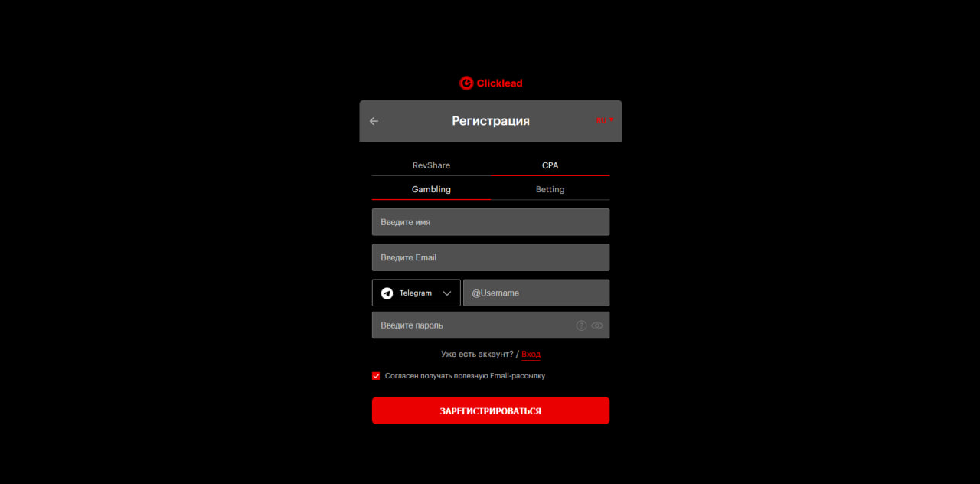Click the chevron in the Telegram selector
Screen dimensions: 980x484
449,293
